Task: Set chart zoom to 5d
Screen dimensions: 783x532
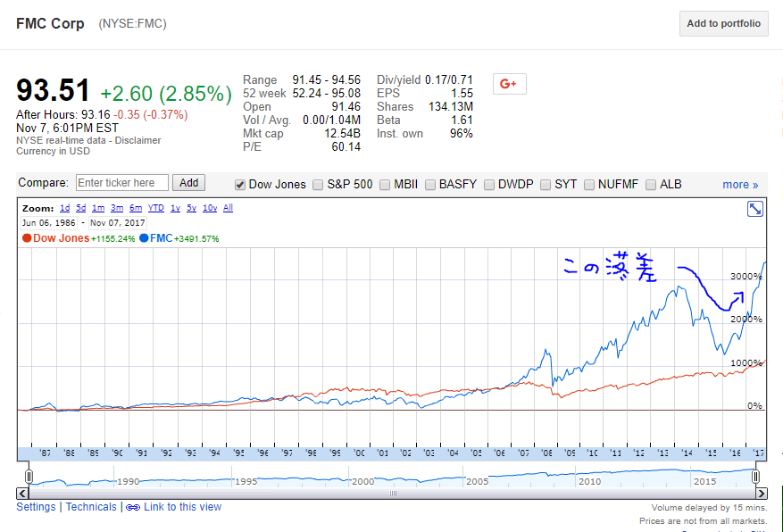Action: pos(81,208)
